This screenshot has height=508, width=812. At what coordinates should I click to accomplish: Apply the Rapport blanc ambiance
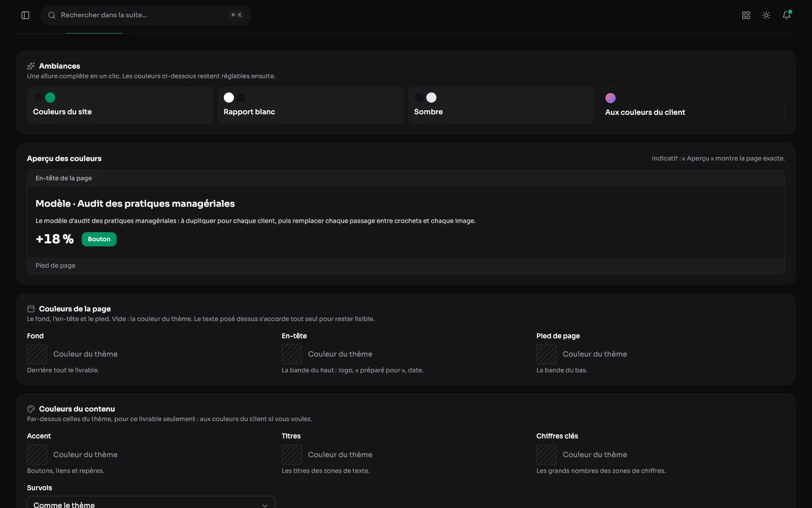click(311, 105)
